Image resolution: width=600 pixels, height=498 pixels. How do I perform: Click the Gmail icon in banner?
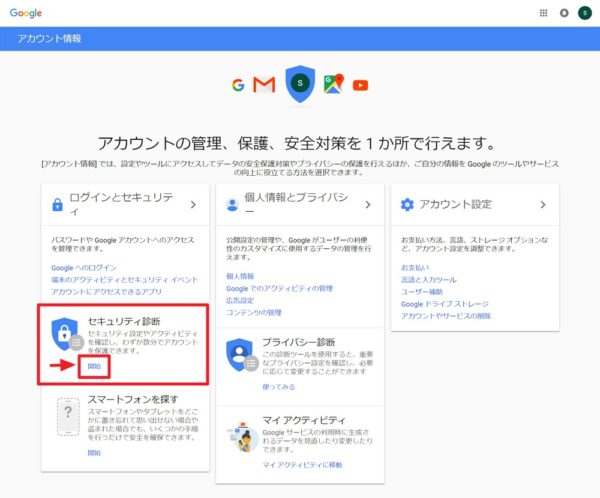tap(264, 85)
